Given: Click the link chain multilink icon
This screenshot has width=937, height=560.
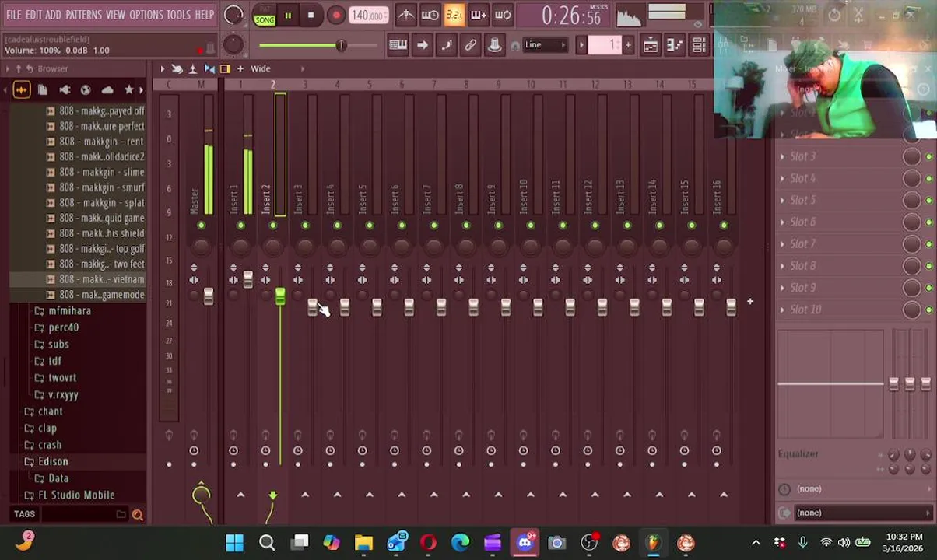Looking at the screenshot, I should tap(470, 45).
